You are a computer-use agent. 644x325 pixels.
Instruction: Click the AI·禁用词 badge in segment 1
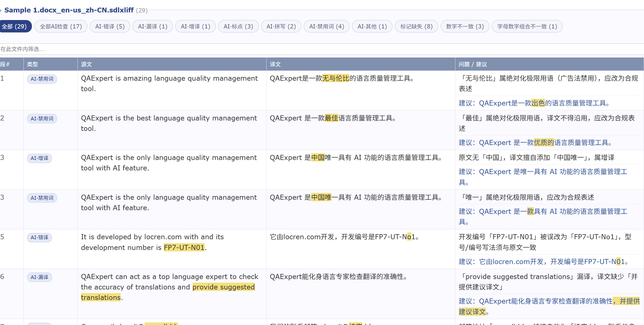point(42,79)
